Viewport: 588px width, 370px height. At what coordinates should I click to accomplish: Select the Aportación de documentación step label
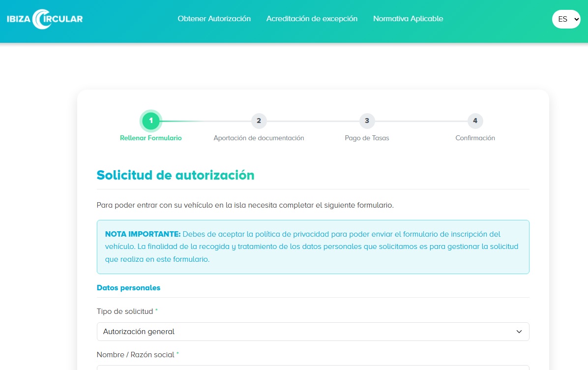(259, 138)
